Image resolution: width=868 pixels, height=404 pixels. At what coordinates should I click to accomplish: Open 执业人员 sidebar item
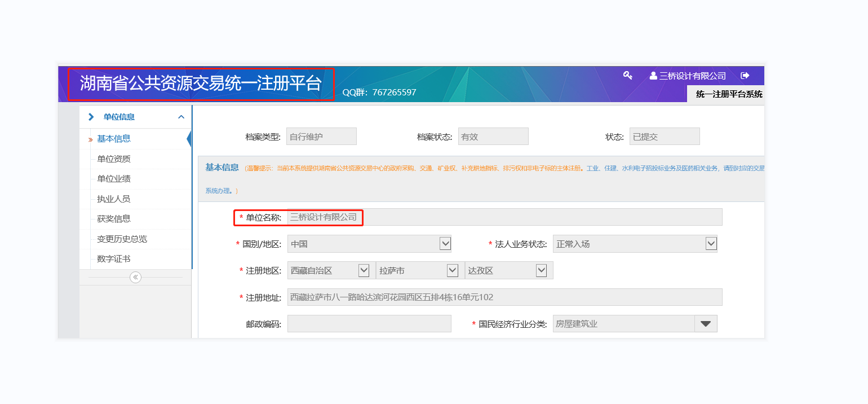pyautogui.click(x=114, y=199)
